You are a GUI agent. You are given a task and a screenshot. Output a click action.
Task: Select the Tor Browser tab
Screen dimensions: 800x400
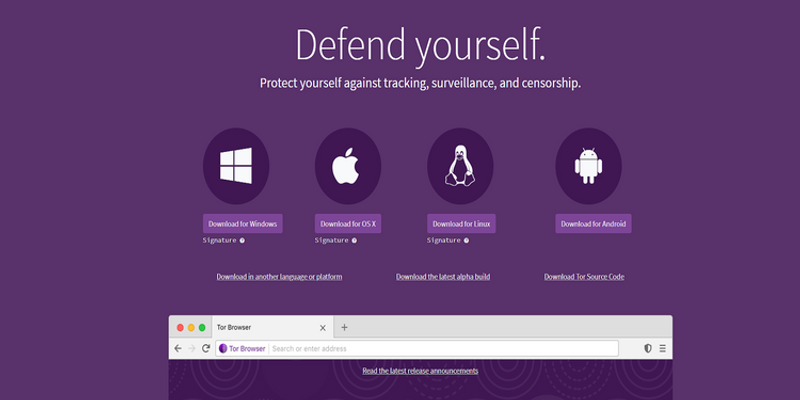(x=272, y=327)
